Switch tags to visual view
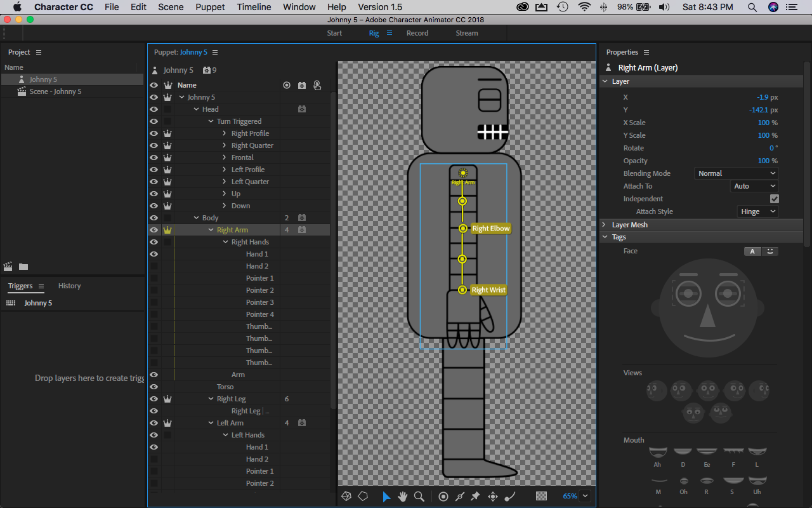This screenshot has width=812, height=508. pyautogui.click(x=770, y=251)
